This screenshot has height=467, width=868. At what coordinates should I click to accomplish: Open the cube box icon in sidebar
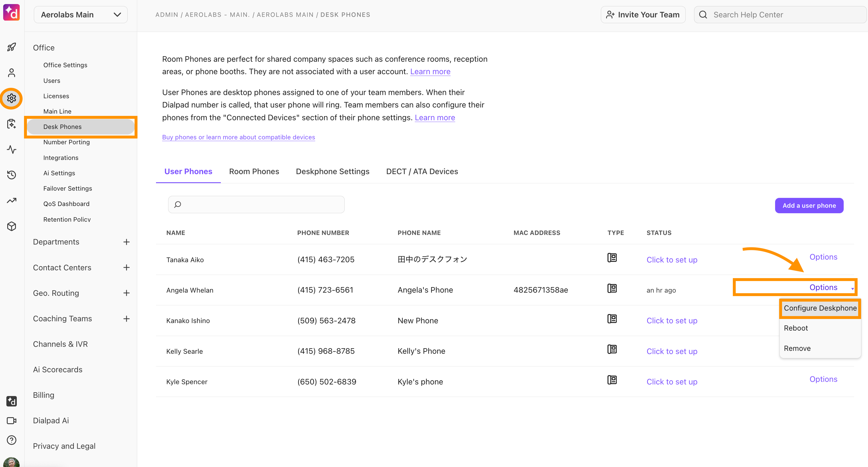pyautogui.click(x=12, y=226)
